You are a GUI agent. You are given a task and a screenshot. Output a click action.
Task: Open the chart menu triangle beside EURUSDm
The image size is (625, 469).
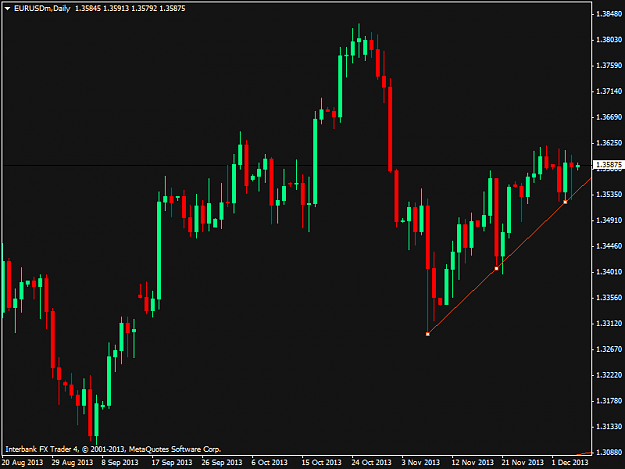[x=7, y=8]
